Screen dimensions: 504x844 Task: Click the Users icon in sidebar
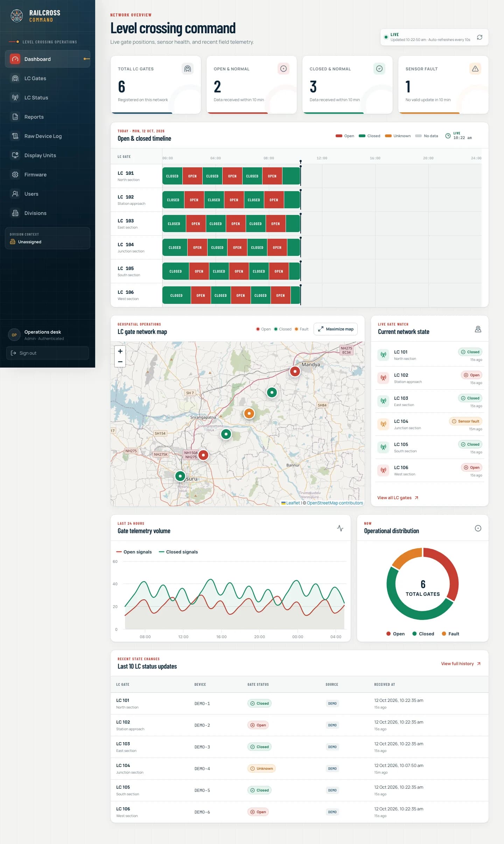tap(15, 194)
